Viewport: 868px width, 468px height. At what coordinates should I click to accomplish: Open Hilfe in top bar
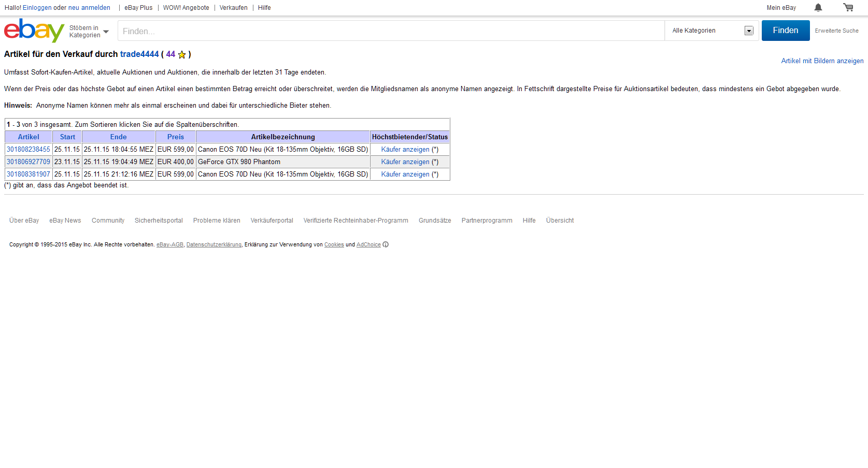[264, 8]
